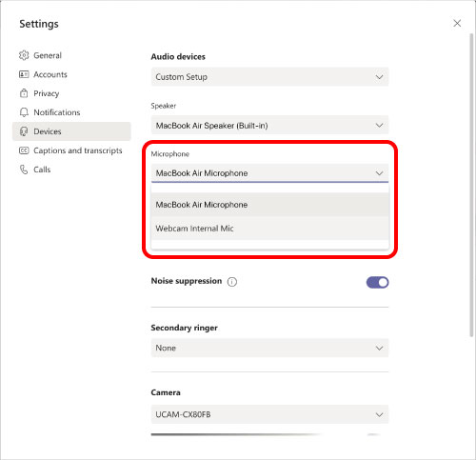
Task: Click the Privacy lock icon
Action: pyautogui.click(x=24, y=93)
